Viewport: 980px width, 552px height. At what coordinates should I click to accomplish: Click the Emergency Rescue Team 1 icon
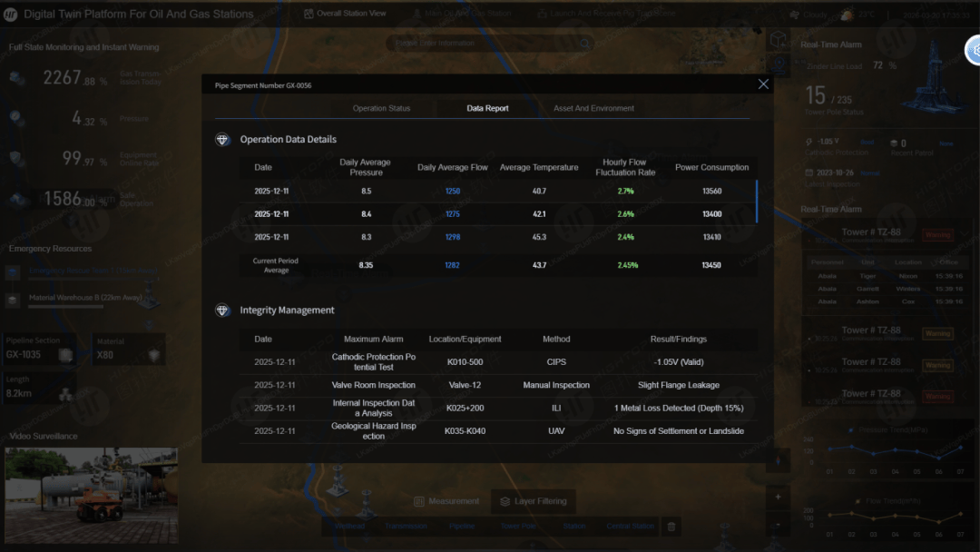(x=13, y=272)
